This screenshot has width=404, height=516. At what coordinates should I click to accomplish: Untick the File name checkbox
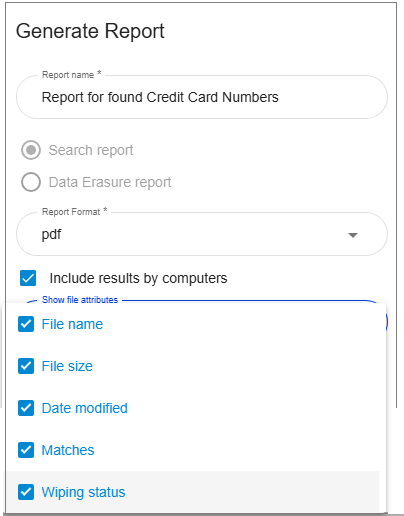(x=26, y=324)
